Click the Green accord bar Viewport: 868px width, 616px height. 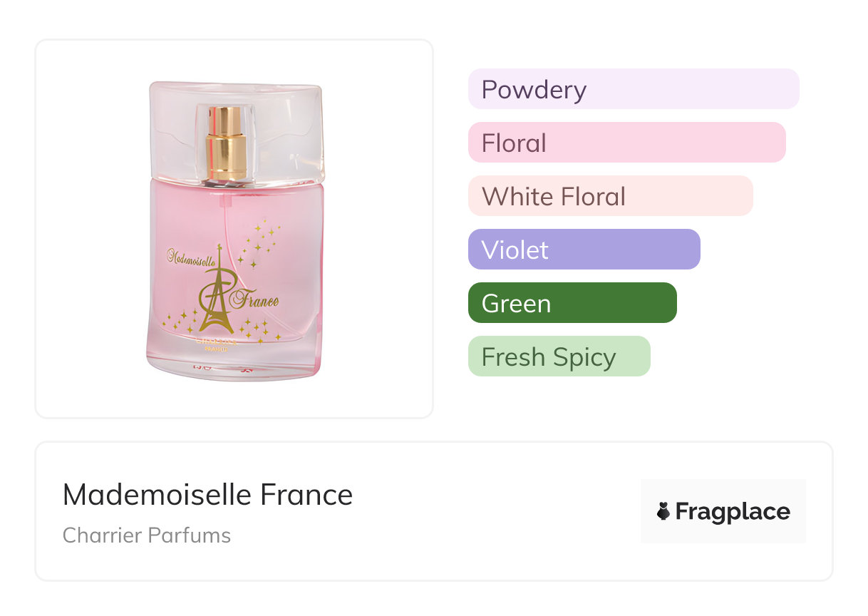coord(572,303)
